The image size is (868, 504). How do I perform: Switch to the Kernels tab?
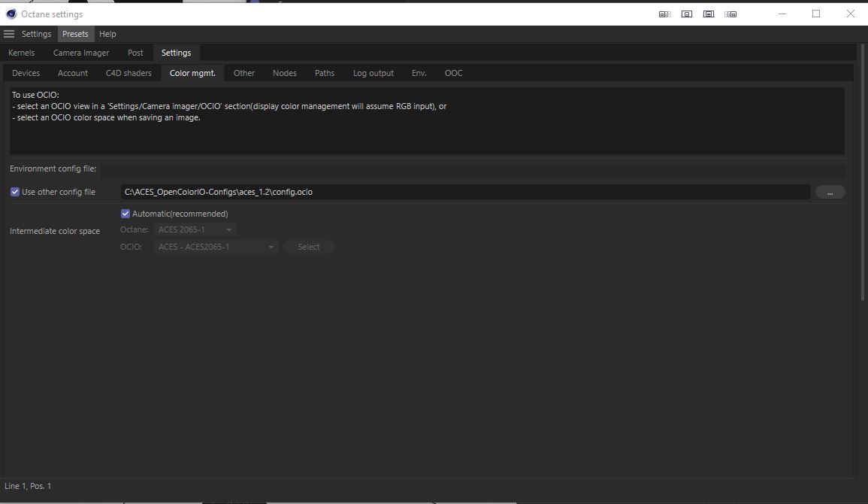(x=22, y=53)
